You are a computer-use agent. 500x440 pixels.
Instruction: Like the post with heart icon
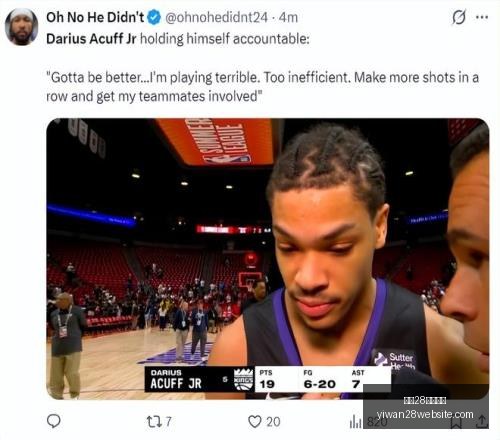[x=255, y=422]
